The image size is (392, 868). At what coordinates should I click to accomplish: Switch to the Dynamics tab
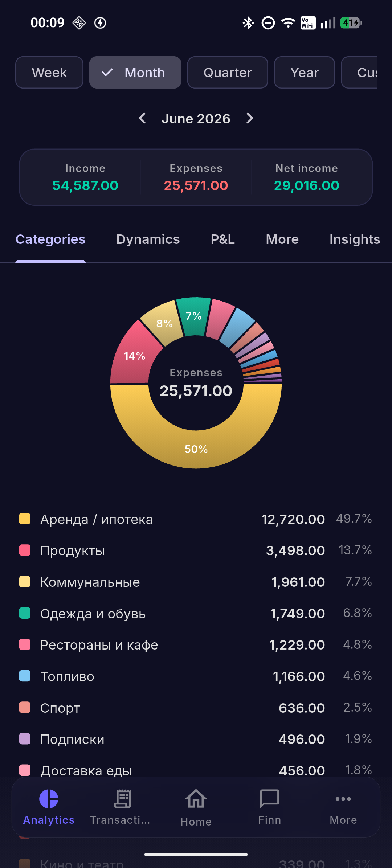148,239
